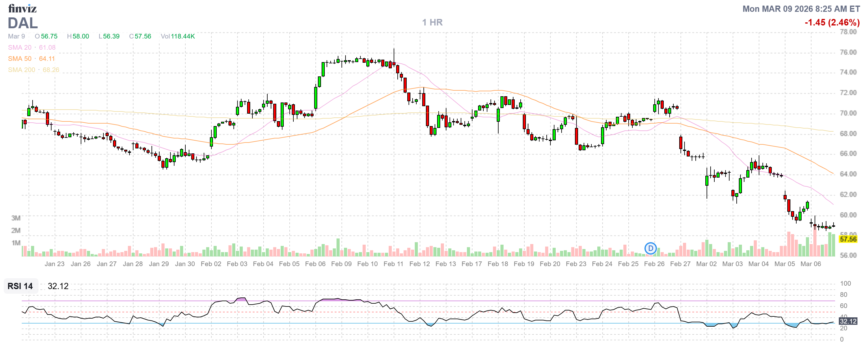Open the RSI 14 indicator settings
Viewport: 868px width, 349px height.
(x=20, y=286)
